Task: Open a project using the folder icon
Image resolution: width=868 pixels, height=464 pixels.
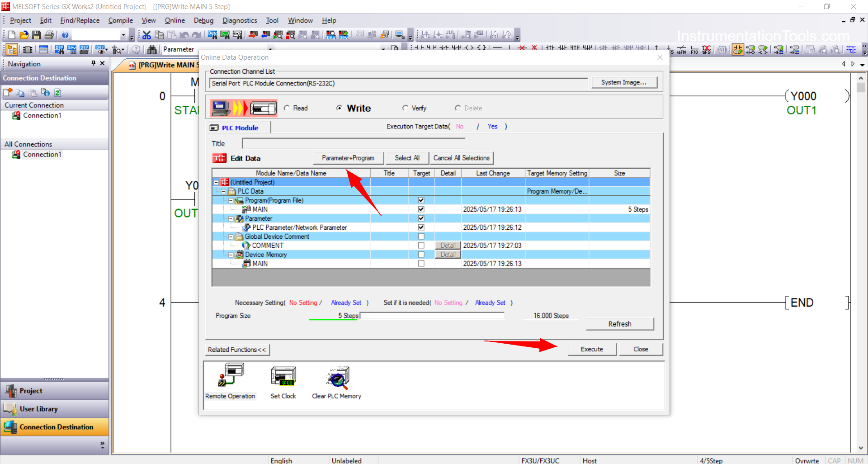Action: 24,35
